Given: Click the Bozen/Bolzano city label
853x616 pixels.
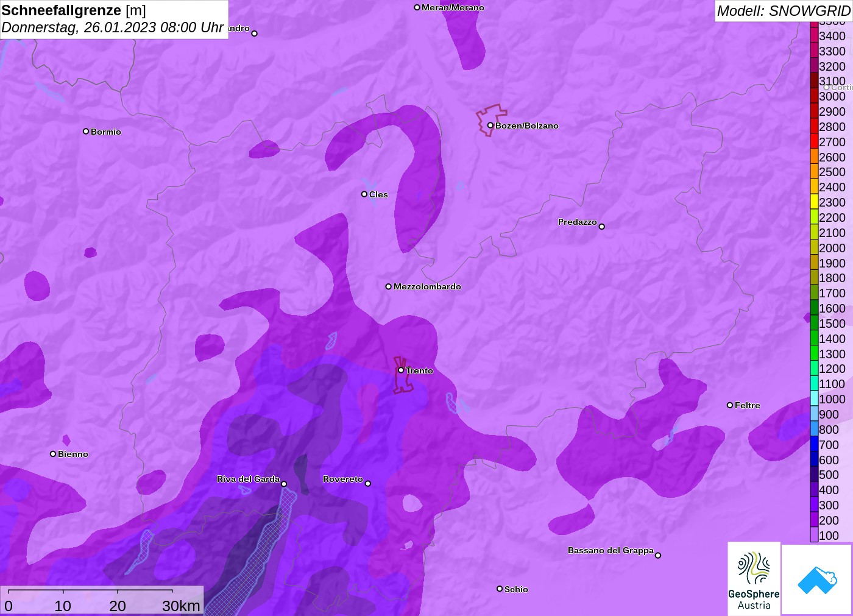Looking at the screenshot, I should point(526,126).
